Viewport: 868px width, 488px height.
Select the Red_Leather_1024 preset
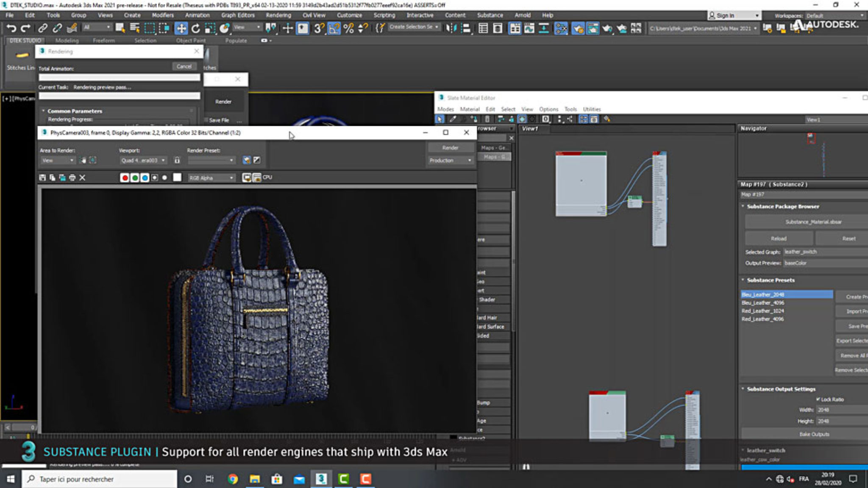point(762,311)
